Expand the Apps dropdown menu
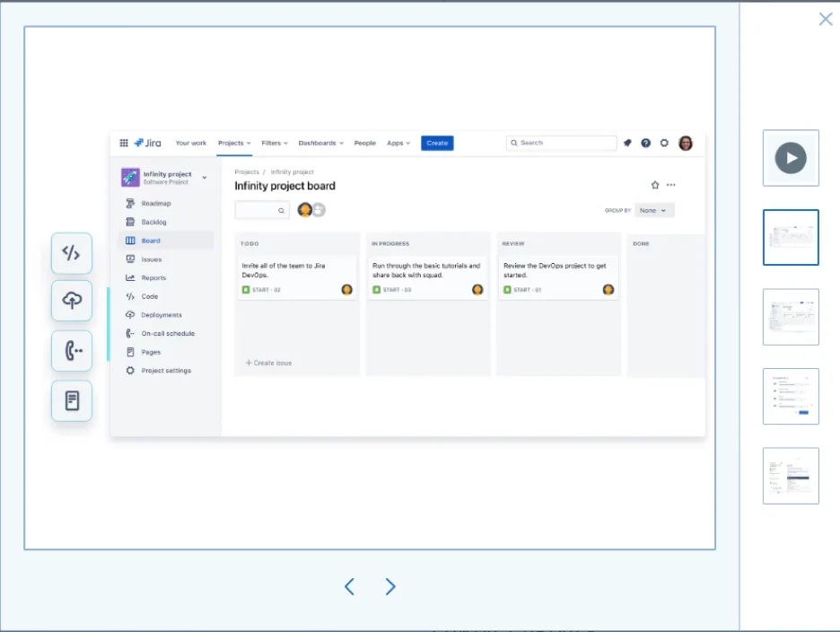 (398, 143)
